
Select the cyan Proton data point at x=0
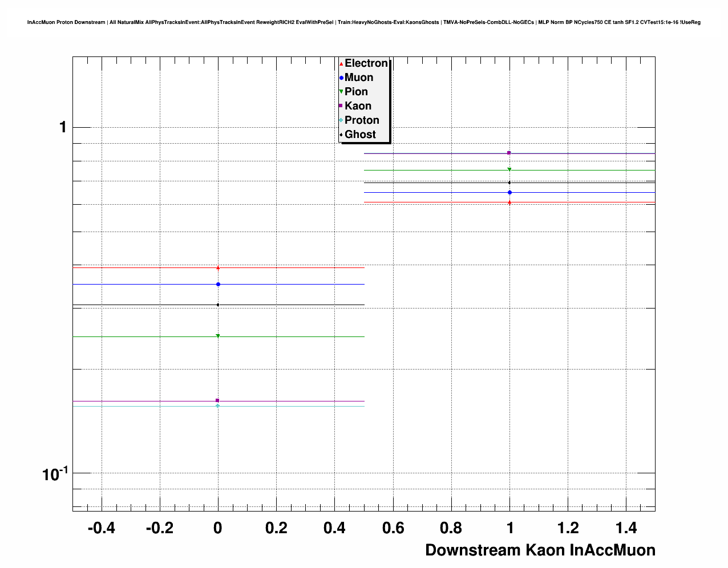click(218, 406)
